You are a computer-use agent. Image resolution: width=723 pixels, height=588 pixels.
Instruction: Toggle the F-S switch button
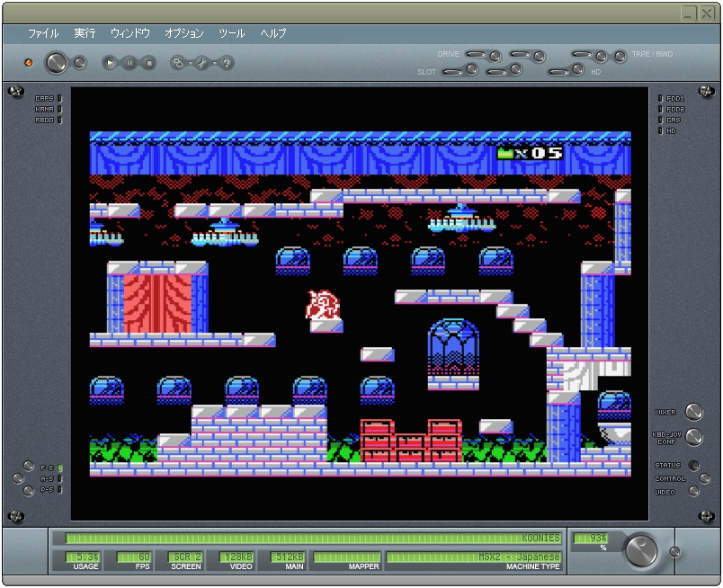click(29, 466)
